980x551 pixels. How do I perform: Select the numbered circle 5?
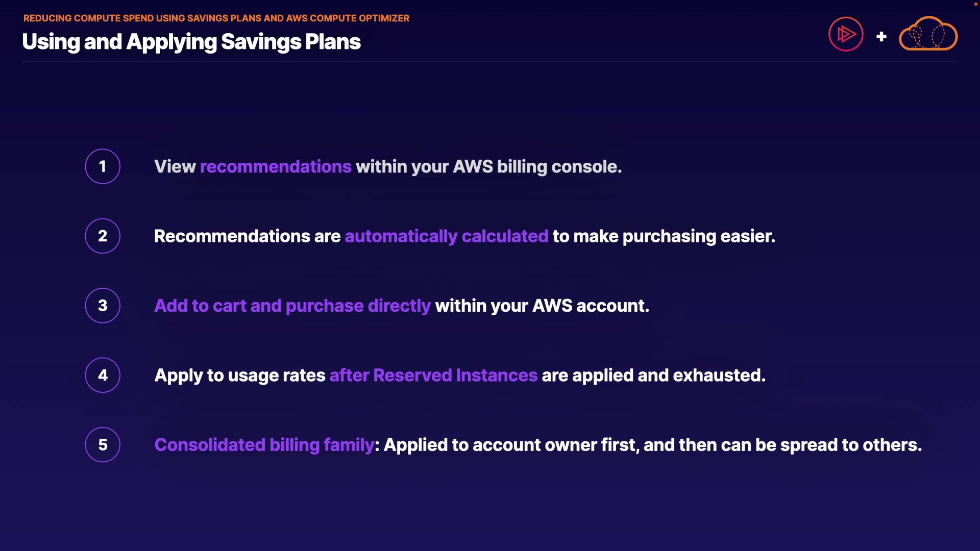pyautogui.click(x=103, y=444)
